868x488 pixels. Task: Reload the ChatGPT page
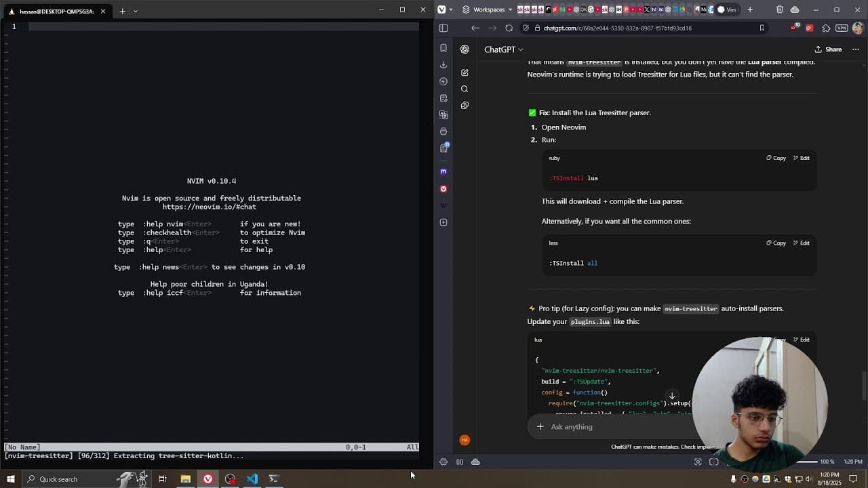(509, 28)
